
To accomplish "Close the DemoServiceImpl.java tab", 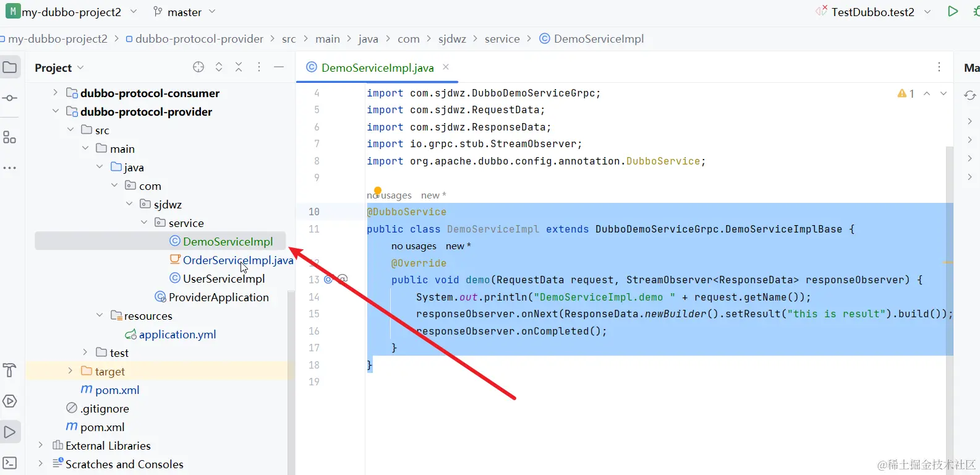I will coord(446,67).
